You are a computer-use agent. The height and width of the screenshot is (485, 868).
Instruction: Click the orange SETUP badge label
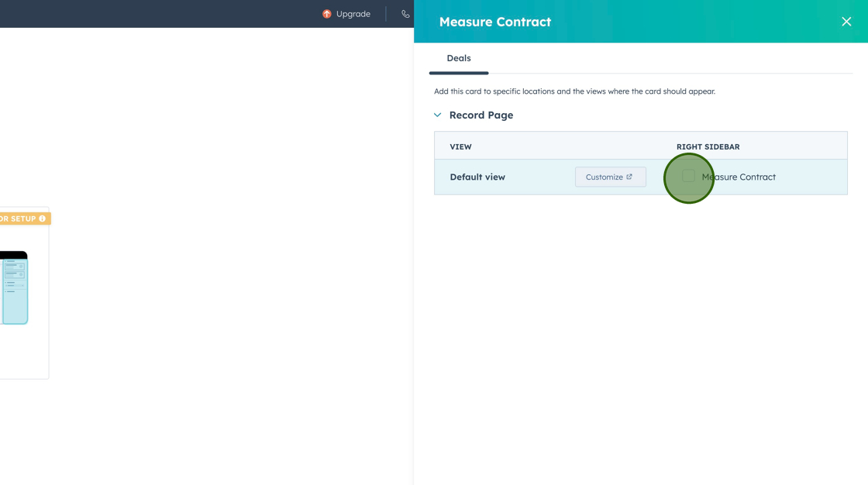click(x=18, y=218)
